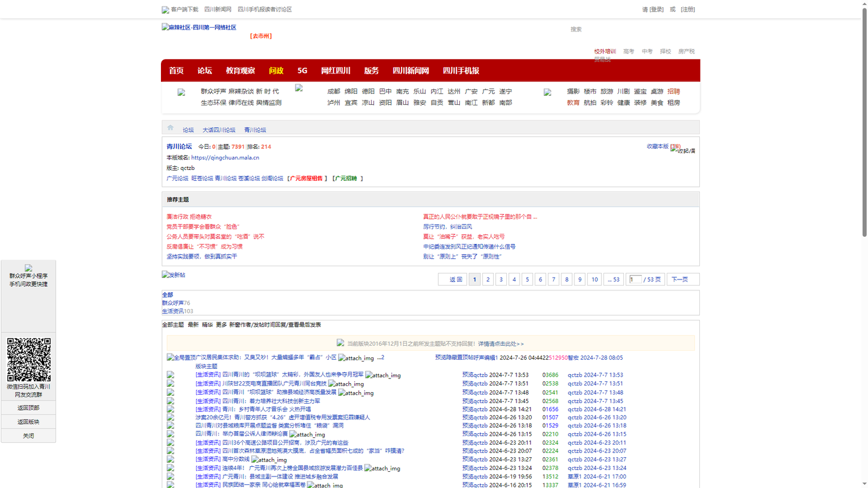Go to page 2 of the thread list

488,280
